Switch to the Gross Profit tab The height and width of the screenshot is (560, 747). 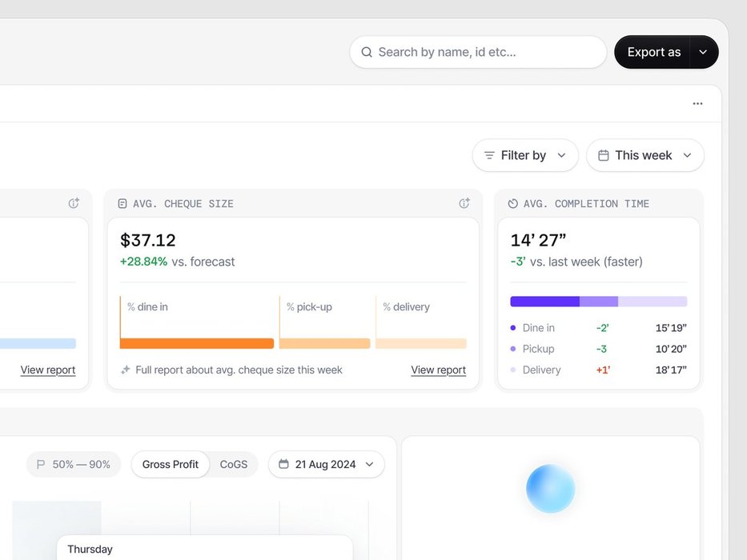(x=170, y=464)
